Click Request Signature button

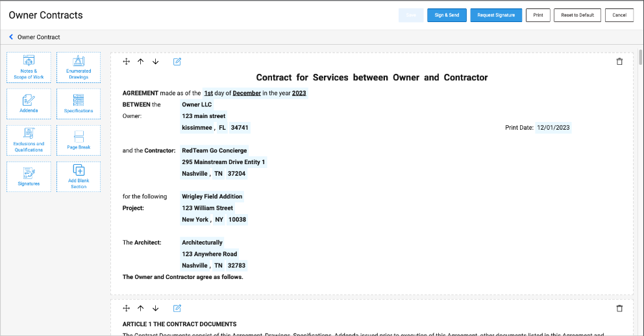[x=496, y=15]
